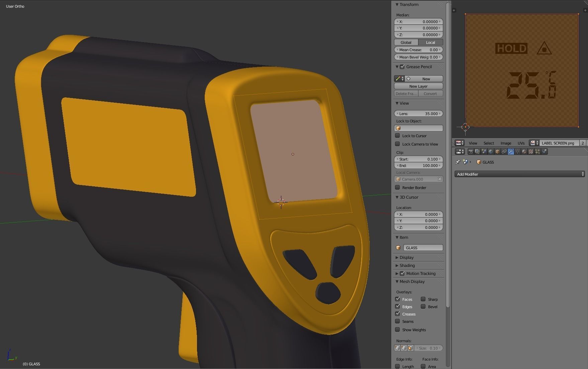Image resolution: width=588 pixels, height=369 pixels.
Task: Collapse the View panel
Action: (397, 103)
